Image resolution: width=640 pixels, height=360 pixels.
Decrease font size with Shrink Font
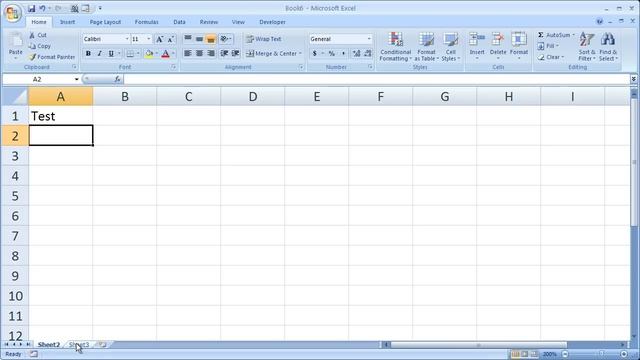coord(171,39)
